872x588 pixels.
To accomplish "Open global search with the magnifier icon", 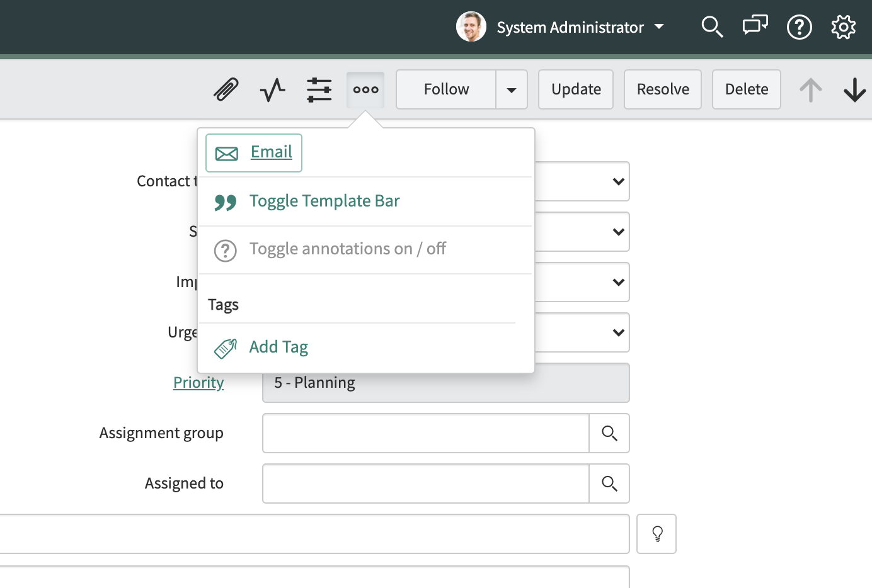I will (712, 27).
